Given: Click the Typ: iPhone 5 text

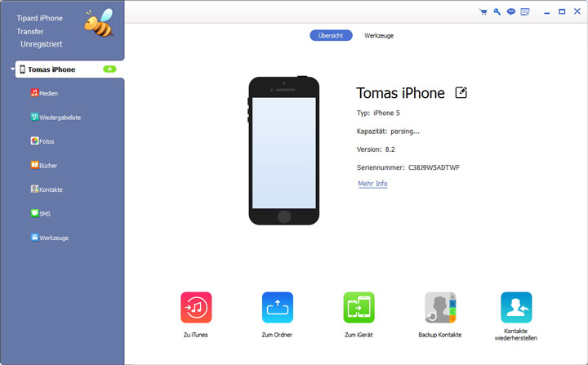Looking at the screenshot, I should [378, 113].
